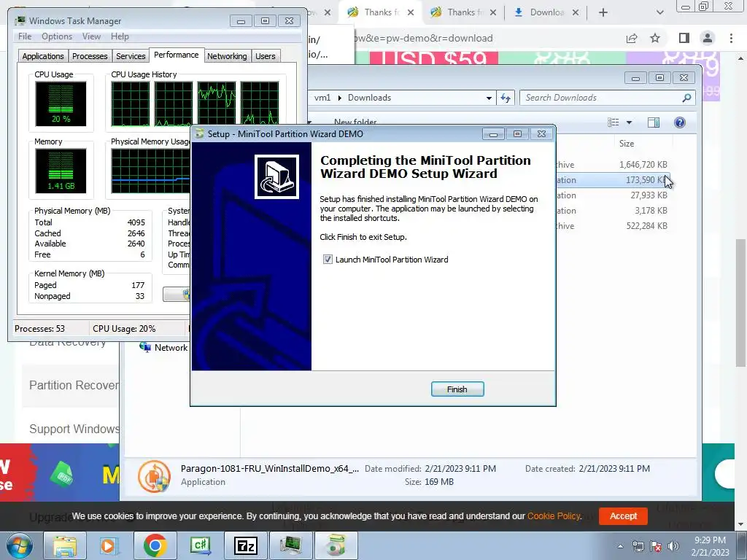This screenshot has height=560, width=747.
Task: Click vm1 in the Explorer address breadcrumb
Action: 322,98
